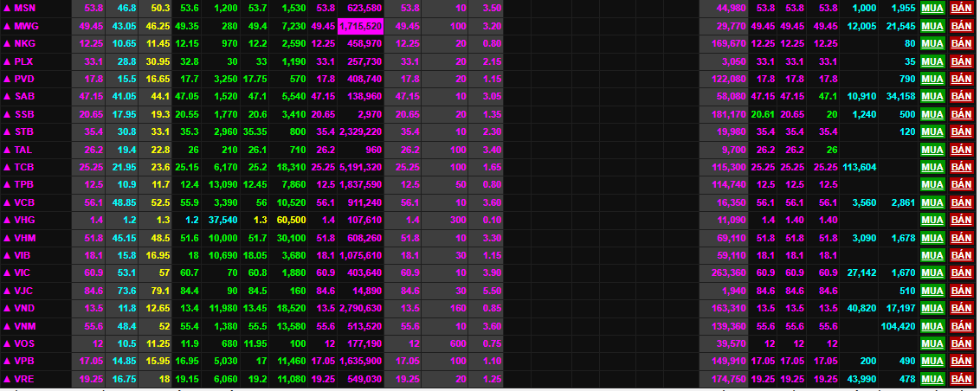The image size is (980, 391).
Task: Click the 43,990 value in the VRE row
Action: coord(862,379)
